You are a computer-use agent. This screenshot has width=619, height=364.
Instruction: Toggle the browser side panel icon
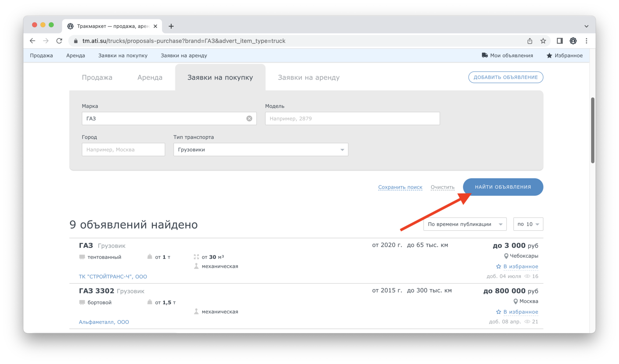(560, 41)
